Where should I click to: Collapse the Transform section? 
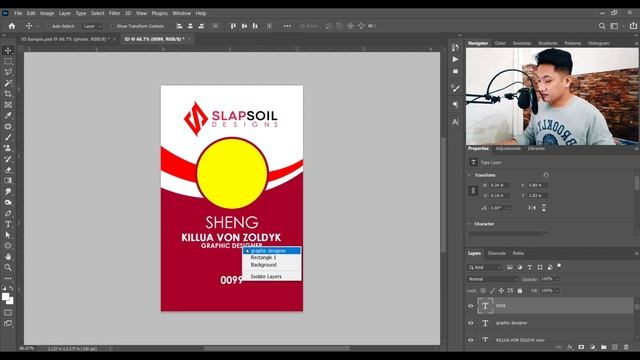click(469, 175)
